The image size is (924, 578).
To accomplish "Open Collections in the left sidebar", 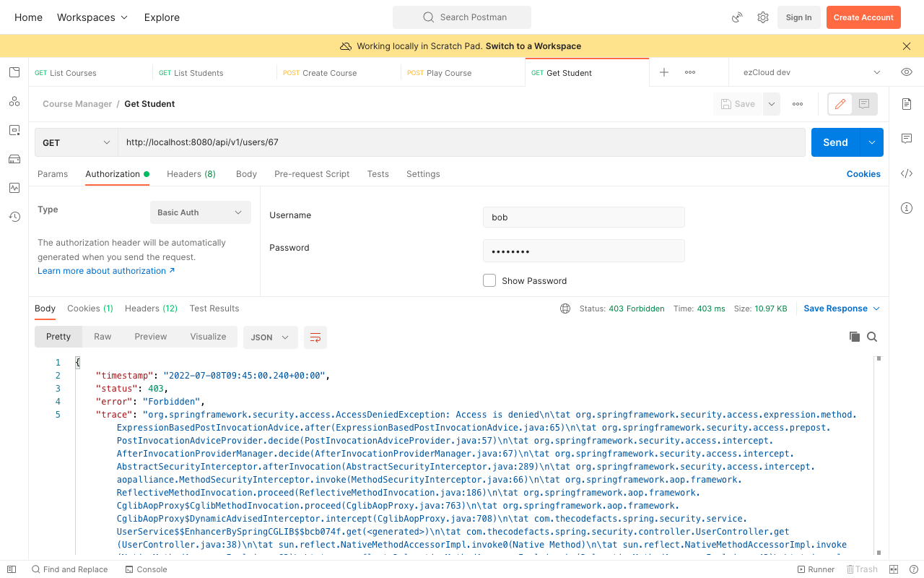I will coord(14,72).
